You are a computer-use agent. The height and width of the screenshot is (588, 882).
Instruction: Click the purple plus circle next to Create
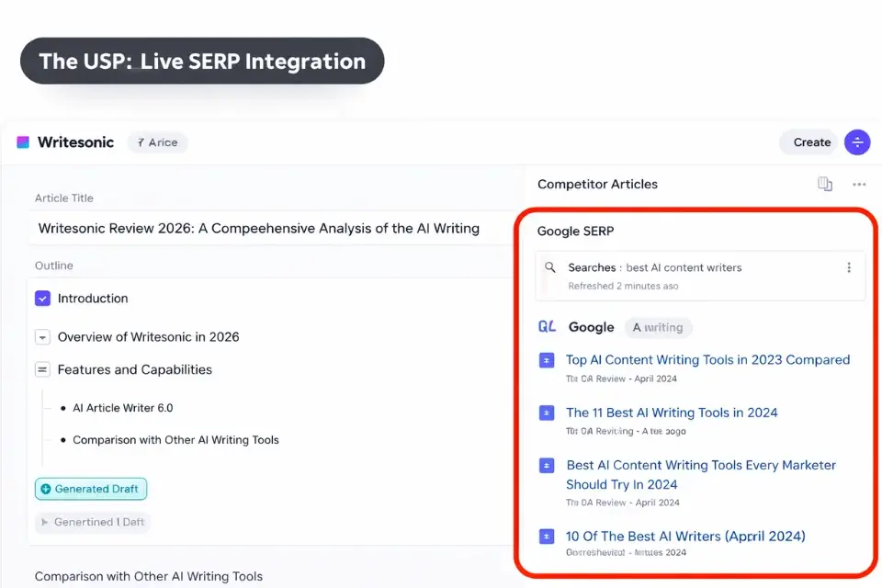(856, 142)
